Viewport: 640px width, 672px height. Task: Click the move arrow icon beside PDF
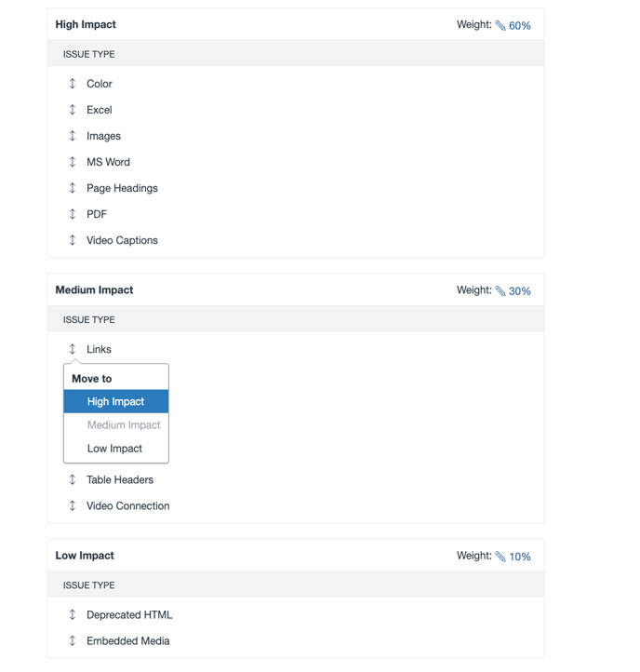pos(73,214)
